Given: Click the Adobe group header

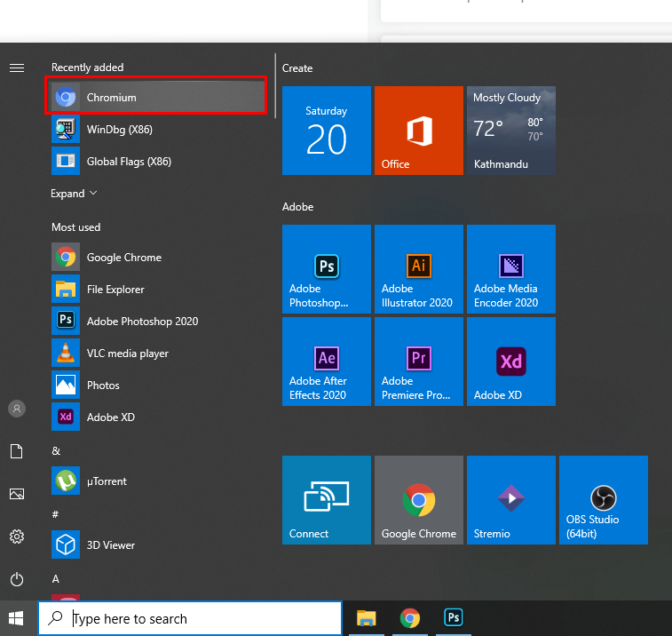Looking at the screenshot, I should pos(298,207).
